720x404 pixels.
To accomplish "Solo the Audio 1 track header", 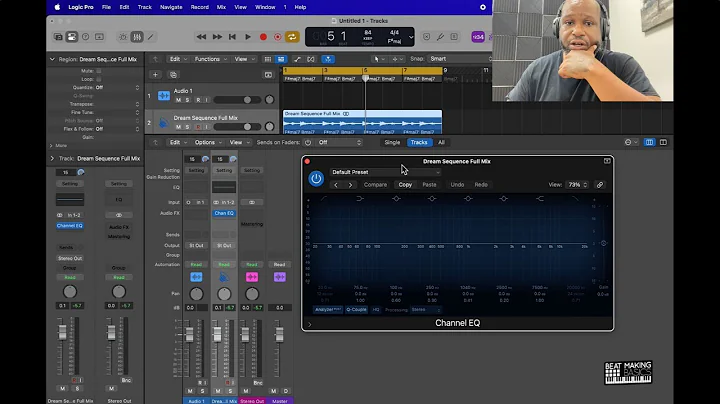I will tap(187, 100).
